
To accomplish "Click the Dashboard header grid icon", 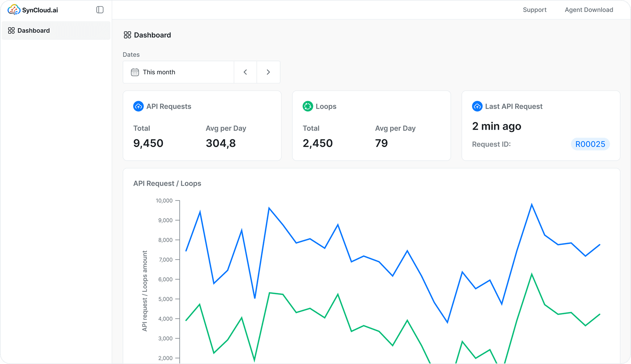I will (127, 35).
